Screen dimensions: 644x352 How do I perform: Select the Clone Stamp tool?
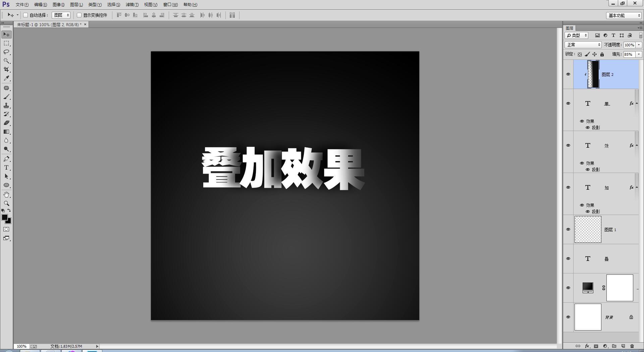pos(6,105)
